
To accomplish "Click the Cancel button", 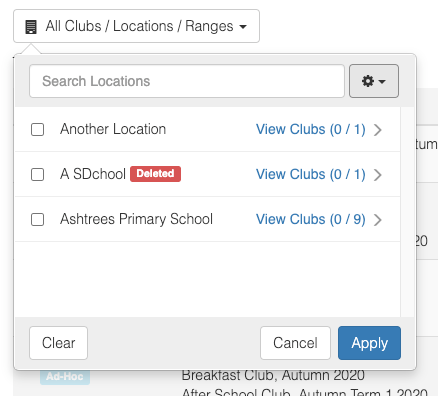I will 295,343.
